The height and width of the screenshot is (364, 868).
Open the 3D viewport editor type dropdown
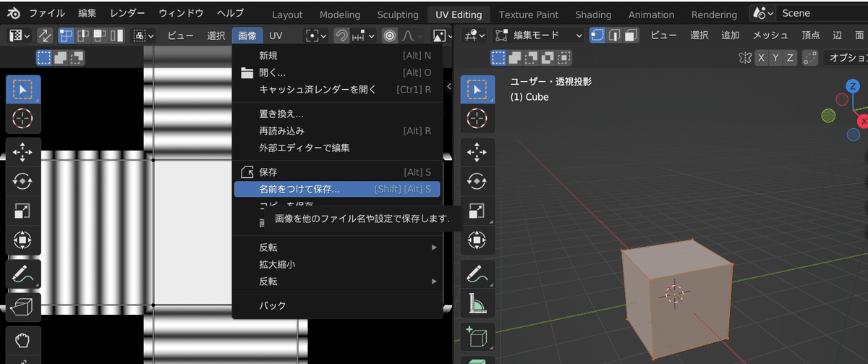(x=474, y=35)
